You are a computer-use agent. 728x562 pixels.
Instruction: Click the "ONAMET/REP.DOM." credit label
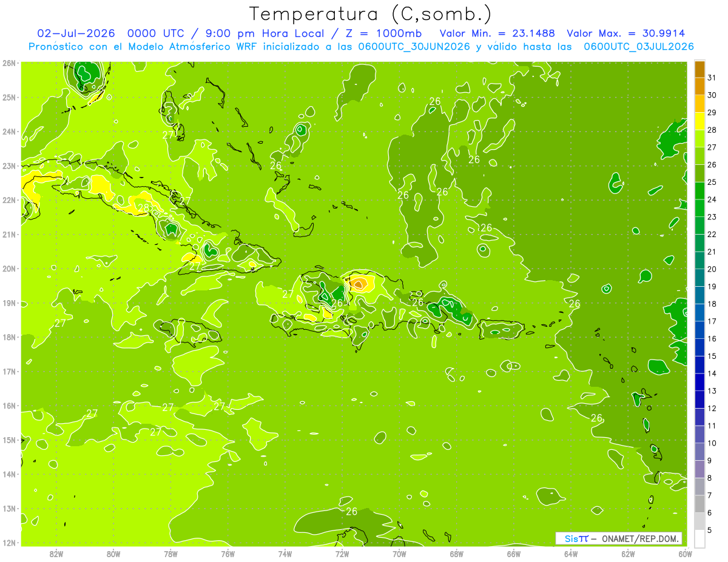[641, 538]
